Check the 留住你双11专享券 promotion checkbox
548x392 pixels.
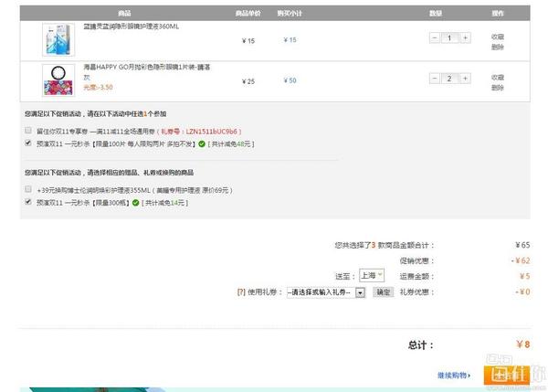28,131
